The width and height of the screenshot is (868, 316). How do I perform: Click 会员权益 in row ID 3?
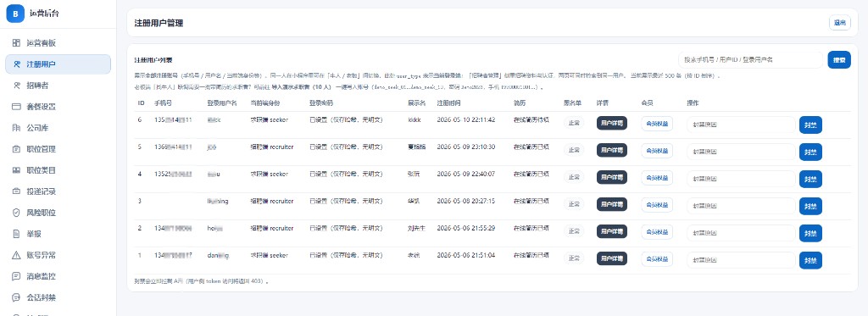657,205
